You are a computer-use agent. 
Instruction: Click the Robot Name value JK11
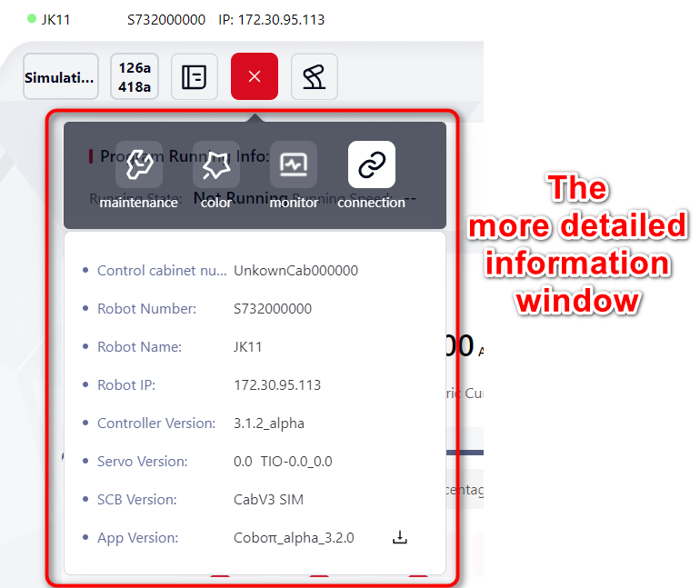pos(246,347)
